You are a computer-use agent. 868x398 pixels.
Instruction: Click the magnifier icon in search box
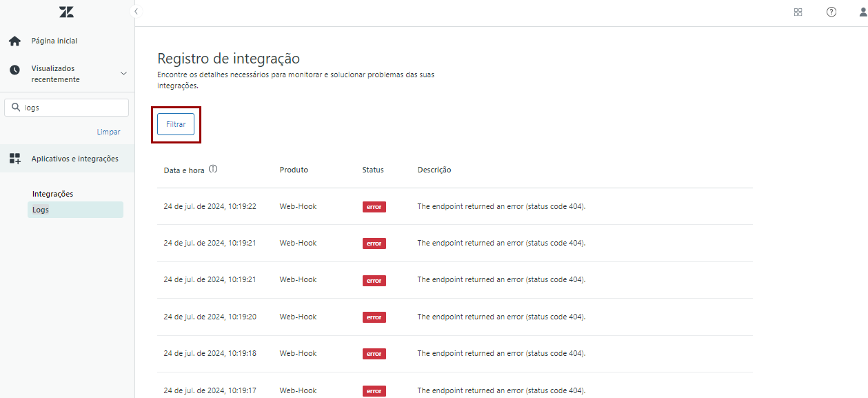(16, 108)
